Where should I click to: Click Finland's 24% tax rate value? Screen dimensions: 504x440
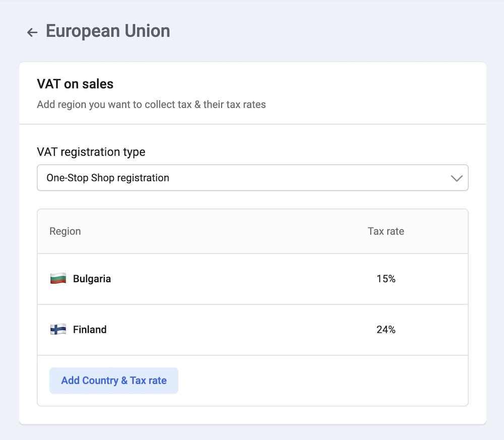[x=386, y=330]
